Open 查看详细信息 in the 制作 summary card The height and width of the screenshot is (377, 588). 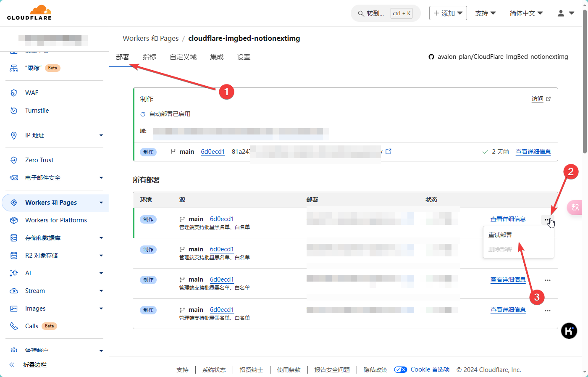coord(533,152)
